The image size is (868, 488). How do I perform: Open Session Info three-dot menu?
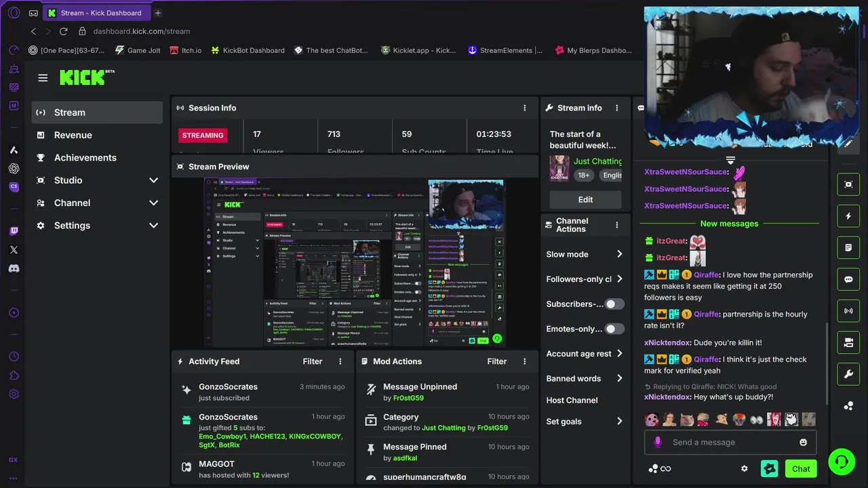click(524, 108)
